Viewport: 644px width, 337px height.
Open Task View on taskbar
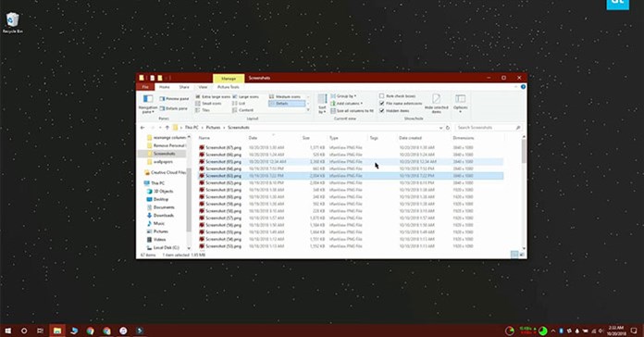pos(41,331)
